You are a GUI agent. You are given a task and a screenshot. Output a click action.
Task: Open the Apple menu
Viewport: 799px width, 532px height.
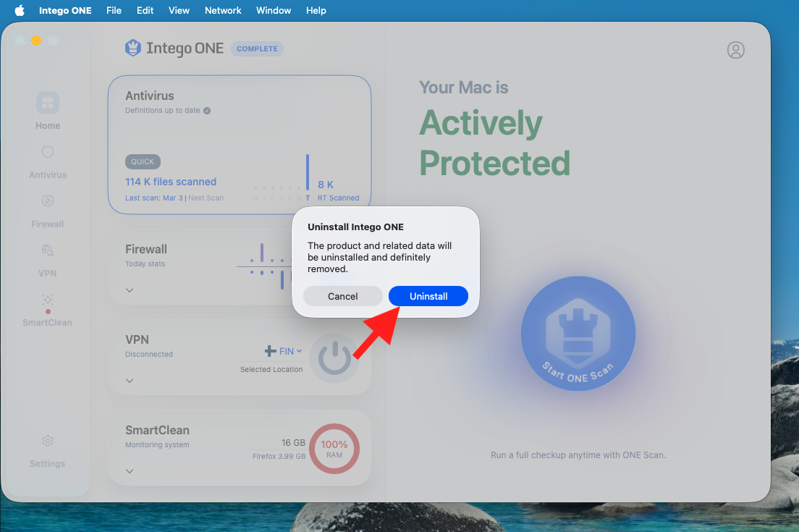[x=20, y=10]
